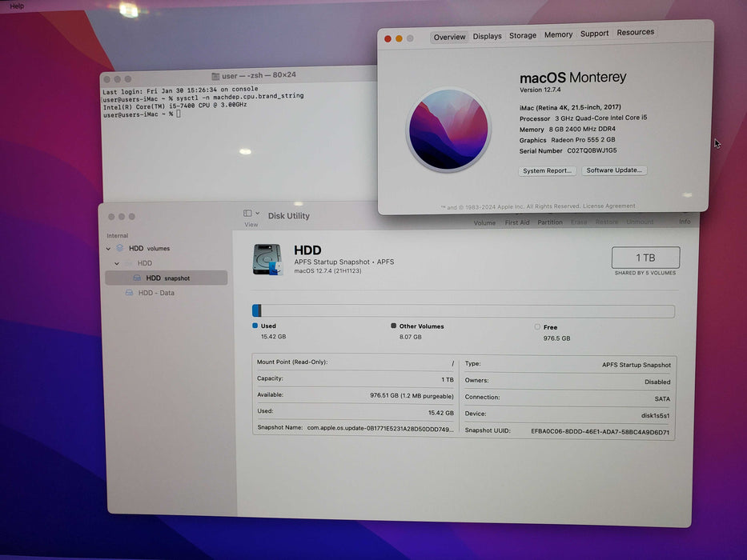Click the System Report button
The width and height of the screenshot is (747, 560).
[x=547, y=170]
